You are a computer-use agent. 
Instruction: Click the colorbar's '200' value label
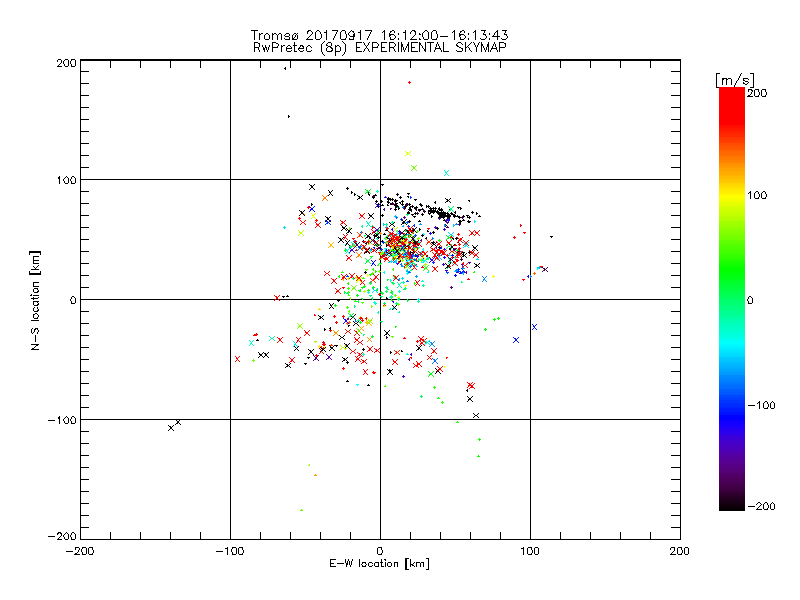[x=757, y=93]
